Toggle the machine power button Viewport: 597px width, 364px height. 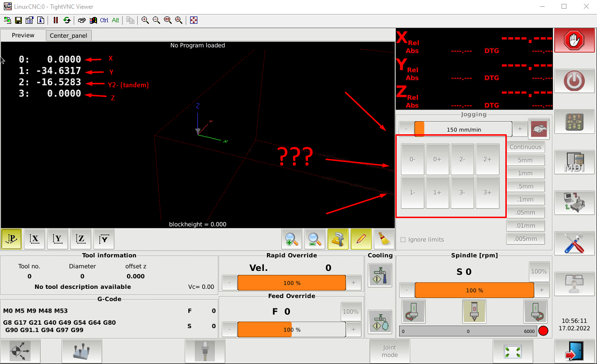click(x=575, y=81)
